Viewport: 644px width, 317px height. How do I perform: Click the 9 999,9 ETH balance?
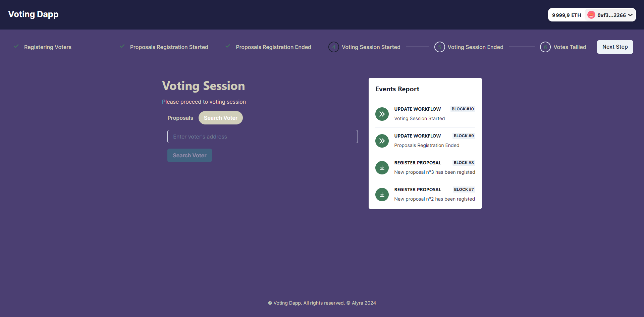pyautogui.click(x=567, y=15)
